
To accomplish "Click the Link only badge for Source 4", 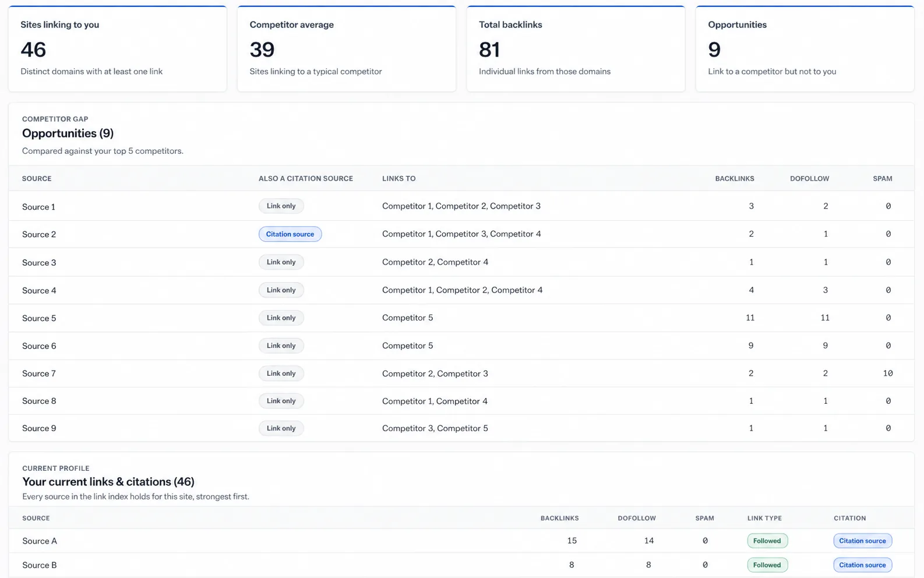I will click(x=281, y=290).
